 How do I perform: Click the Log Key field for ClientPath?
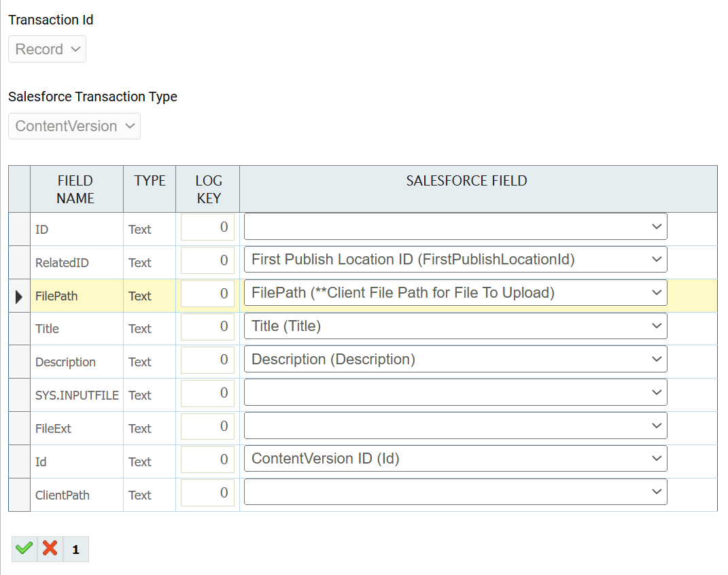207,493
